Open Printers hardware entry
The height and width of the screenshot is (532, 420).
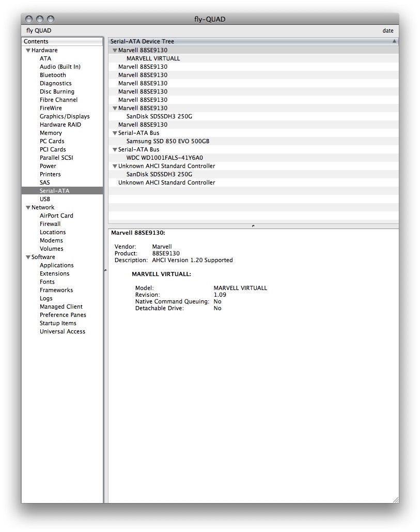[x=50, y=174]
